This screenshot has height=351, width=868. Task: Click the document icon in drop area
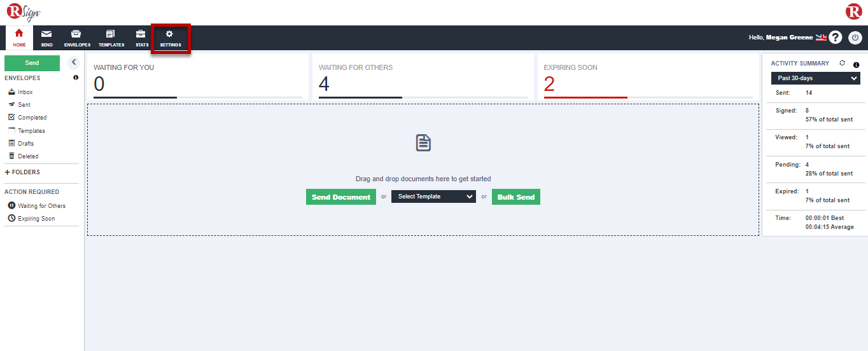coord(423,142)
